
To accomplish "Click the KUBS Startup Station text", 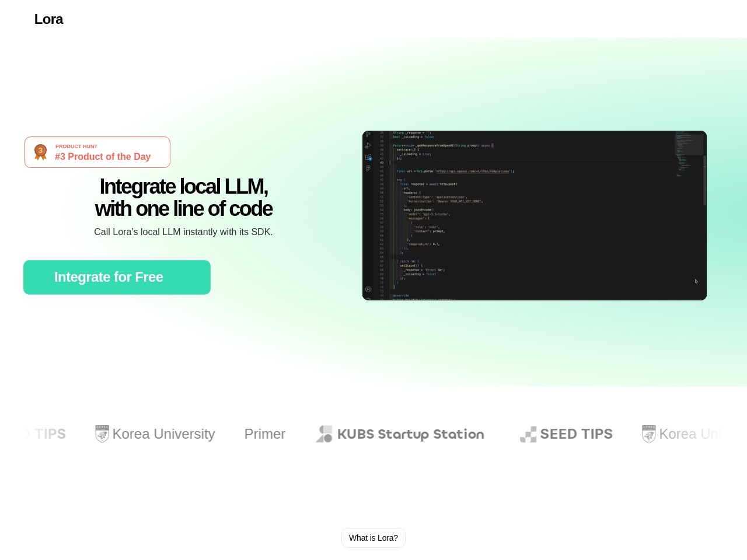I will tap(411, 434).
